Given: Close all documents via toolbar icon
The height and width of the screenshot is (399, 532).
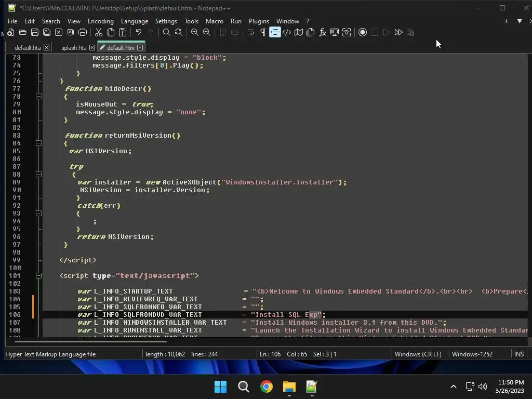Looking at the screenshot, I should [x=71, y=32].
